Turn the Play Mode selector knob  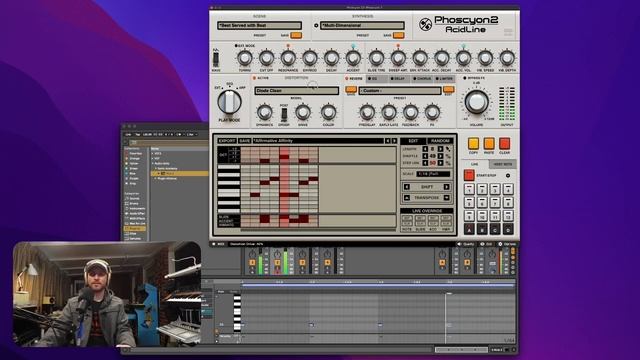click(x=229, y=102)
